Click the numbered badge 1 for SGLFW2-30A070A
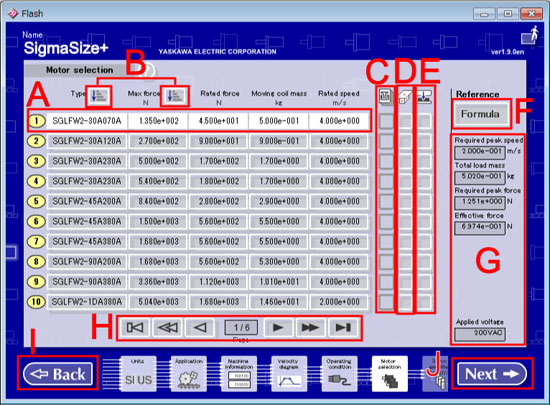The width and height of the screenshot is (550, 405). pos(36,121)
